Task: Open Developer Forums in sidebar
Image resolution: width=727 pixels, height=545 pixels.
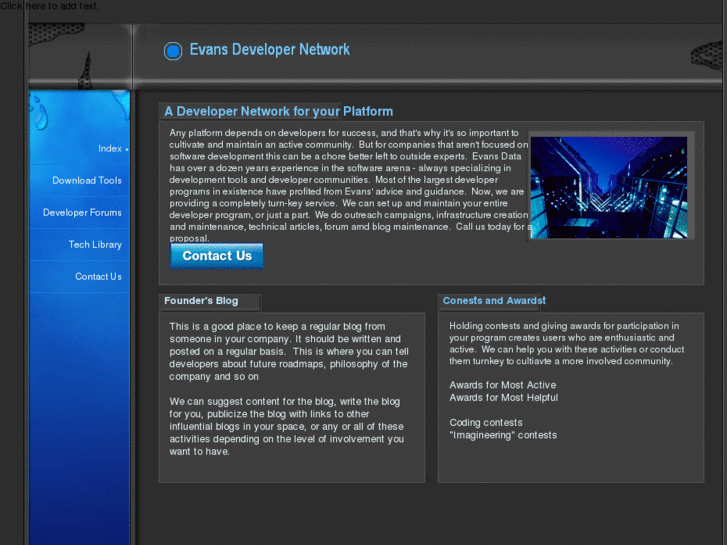Action: point(82,212)
